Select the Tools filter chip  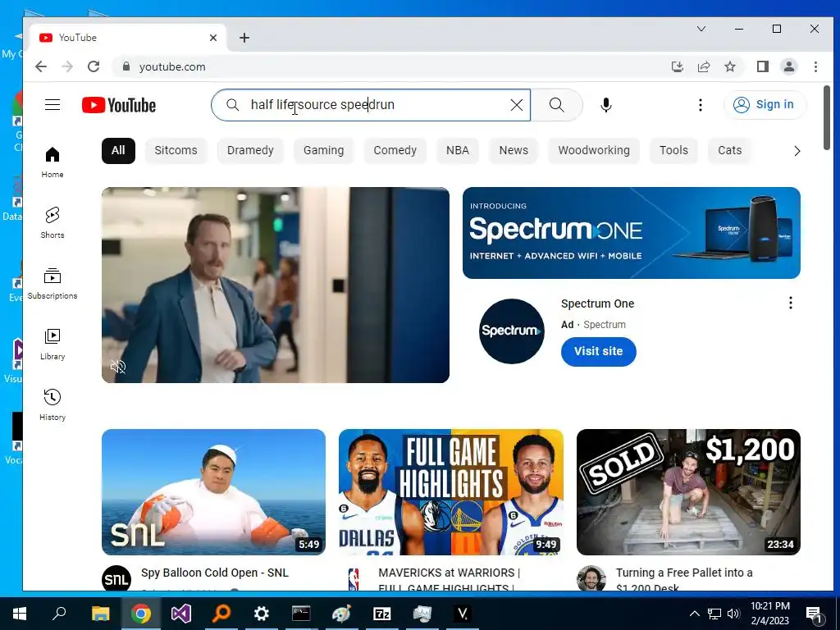pyautogui.click(x=673, y=151)
